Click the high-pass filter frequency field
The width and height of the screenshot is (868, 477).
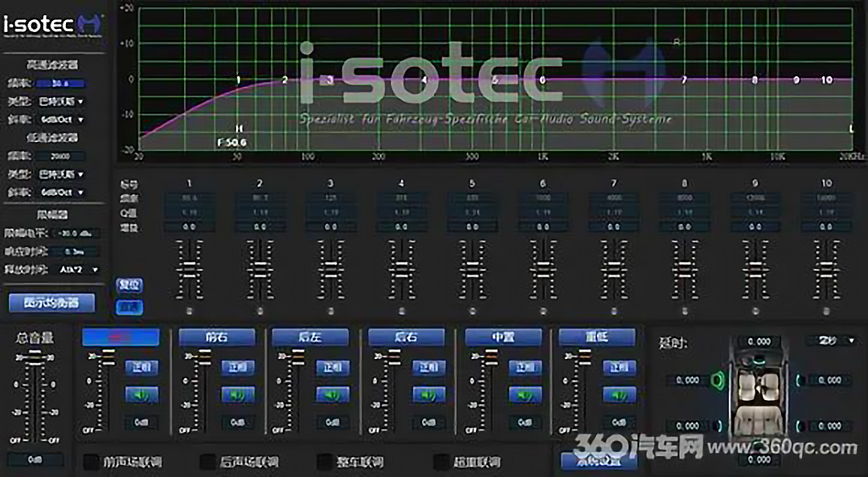tap(60, 84)
